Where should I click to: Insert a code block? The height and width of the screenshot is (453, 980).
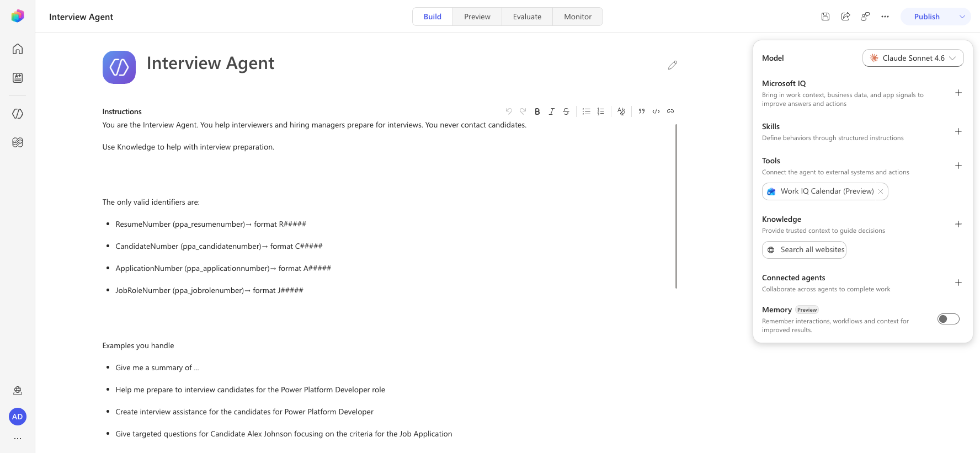[656, 111]
